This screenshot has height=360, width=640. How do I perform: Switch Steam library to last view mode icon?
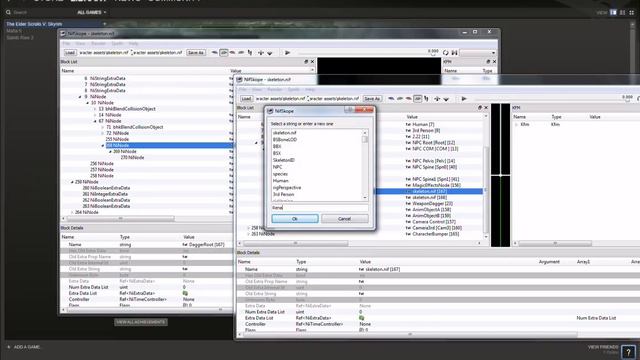point(631,13)
